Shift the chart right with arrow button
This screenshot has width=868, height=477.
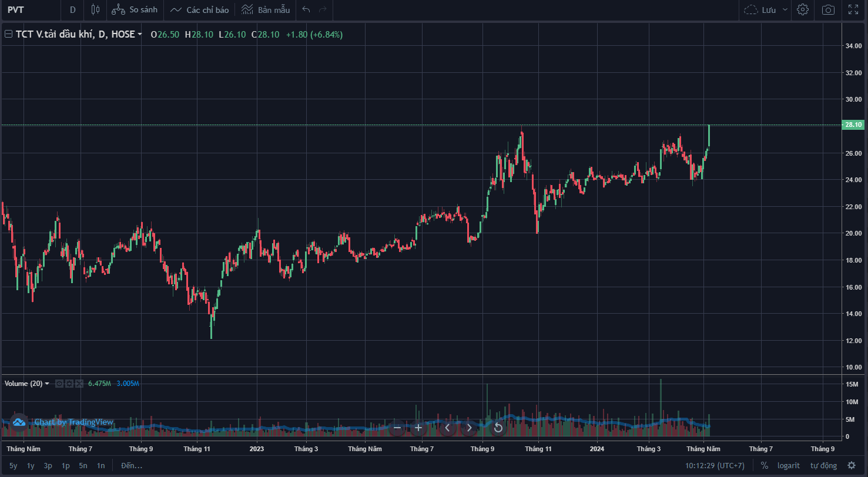tap(469, 428)
